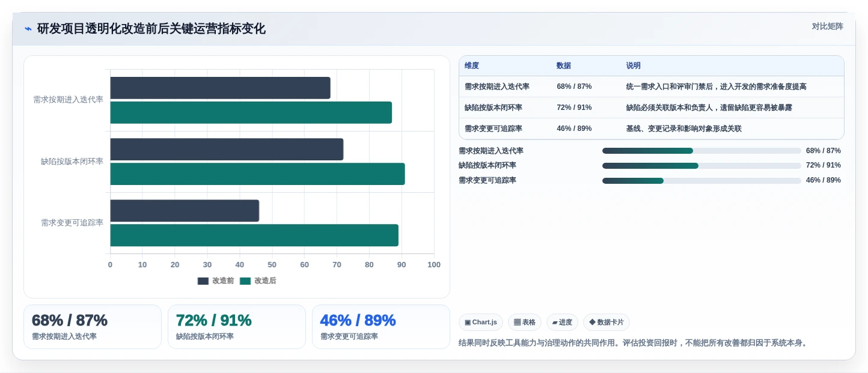Click the Chart.js tag chip
This screenshot has width=868, height=373.
tap(481, 323)
